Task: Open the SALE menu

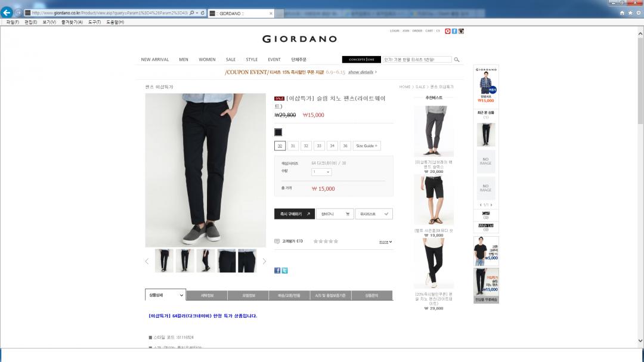Action: (x=231, y=60)
